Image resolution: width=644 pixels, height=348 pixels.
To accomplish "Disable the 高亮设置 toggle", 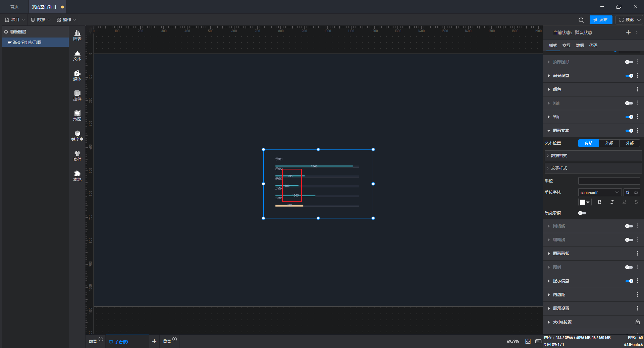I will click(629, 76).
